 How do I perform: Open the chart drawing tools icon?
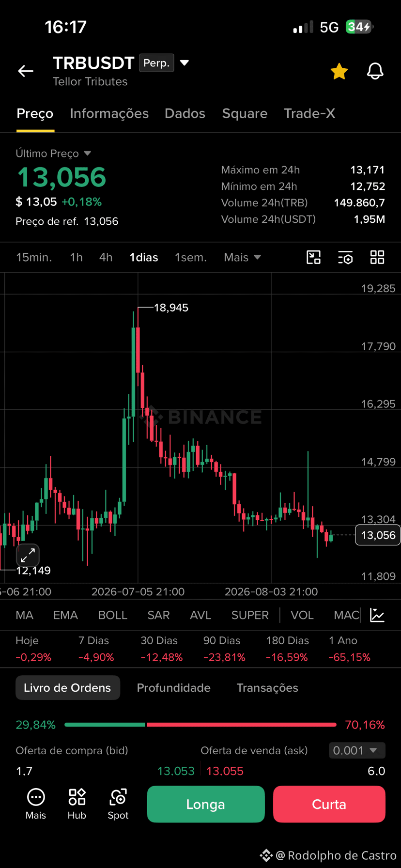coord(314,257)
